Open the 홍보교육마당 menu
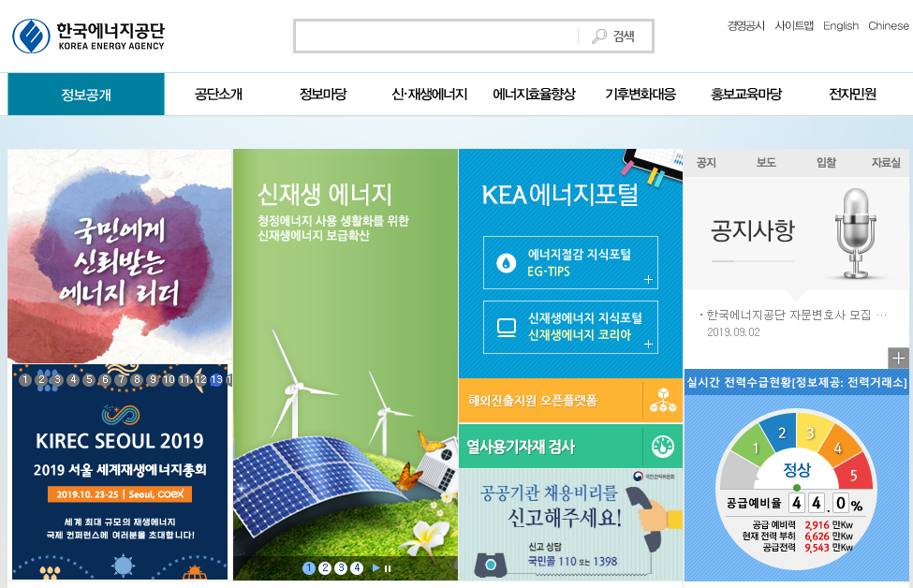 pyautogui.click(x=746, y=95)
